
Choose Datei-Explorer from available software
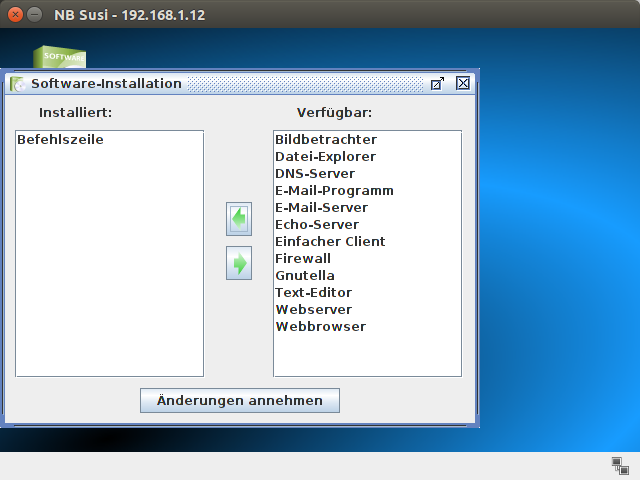coord(325,157)
